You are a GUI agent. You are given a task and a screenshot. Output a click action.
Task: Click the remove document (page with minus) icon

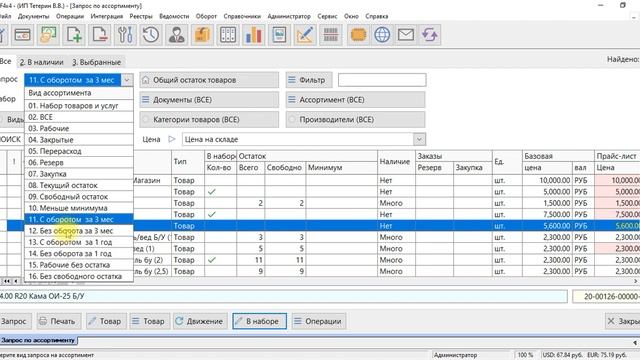coord(100,35)
